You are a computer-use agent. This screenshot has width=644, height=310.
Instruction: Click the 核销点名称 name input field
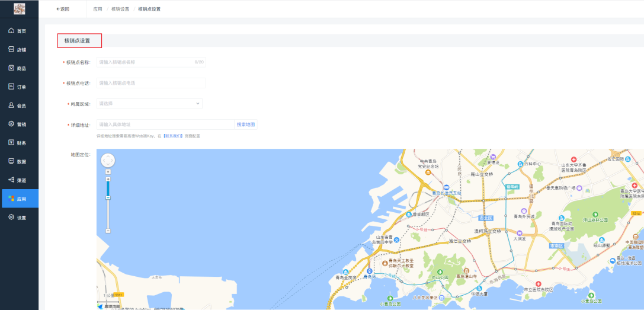[145, 62]
